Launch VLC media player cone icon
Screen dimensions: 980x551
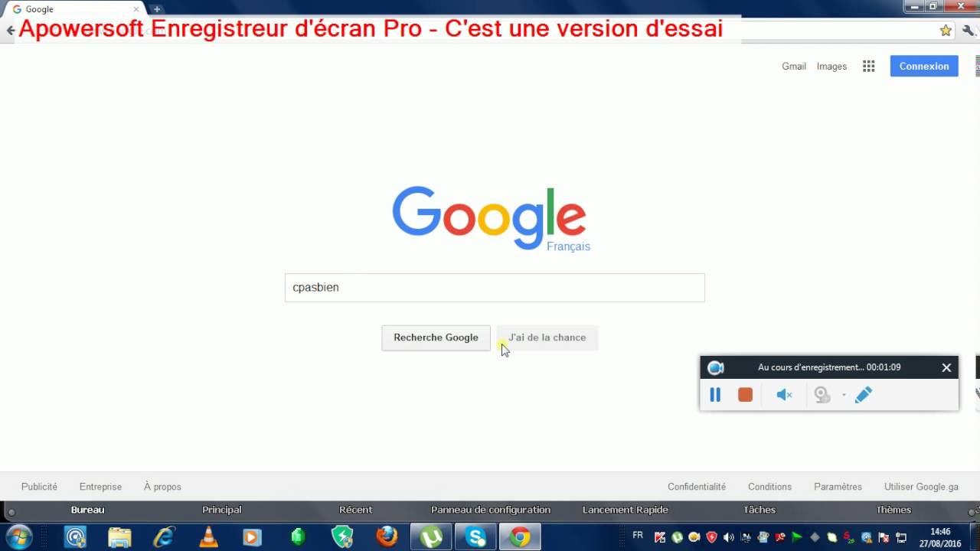pyautogui.click(x=208, y=537)
